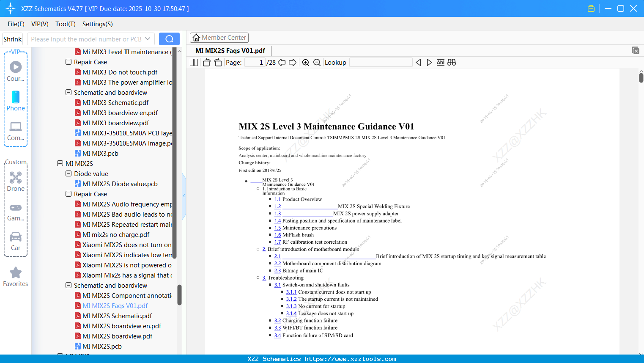Open the Tool(T) menu
644x363 pixels.
coord(66,24)
